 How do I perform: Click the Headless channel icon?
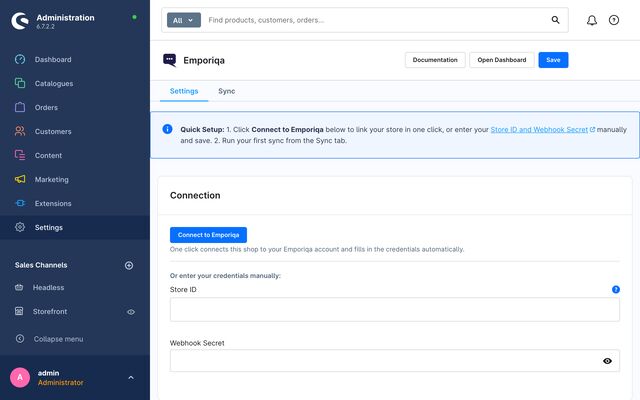[x=19, y=287]
